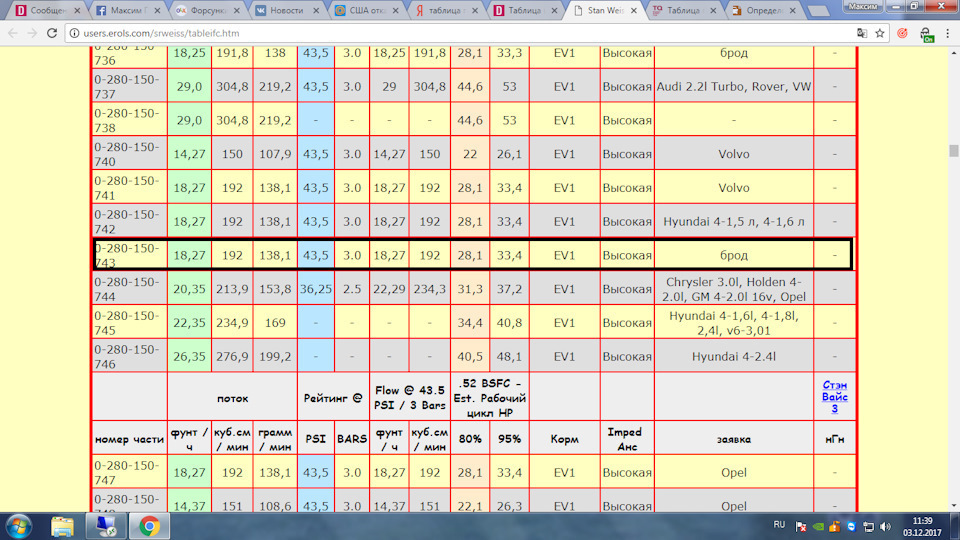Open the extension with the On badge
The image size is (960, 540).
(x=926, y=35)
